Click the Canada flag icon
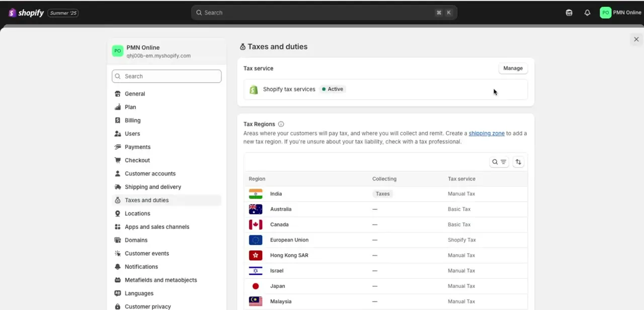The height and width of the screenshot is (310, 644). click(x=256, y=224)
